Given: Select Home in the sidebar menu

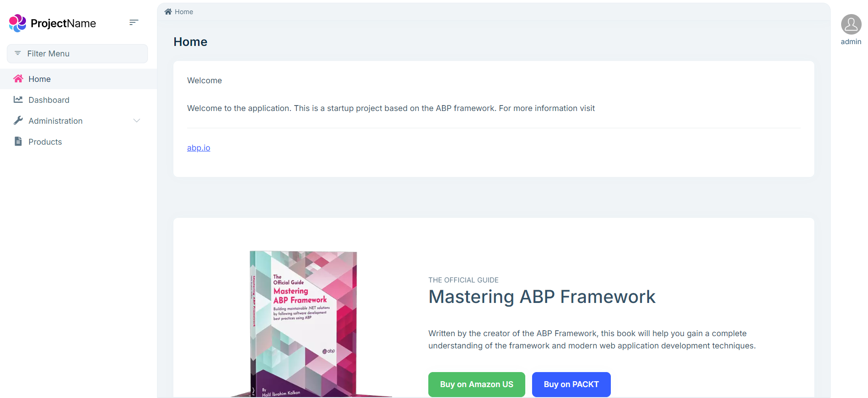Looking at the screenshot, I should (x=40, y=79).
